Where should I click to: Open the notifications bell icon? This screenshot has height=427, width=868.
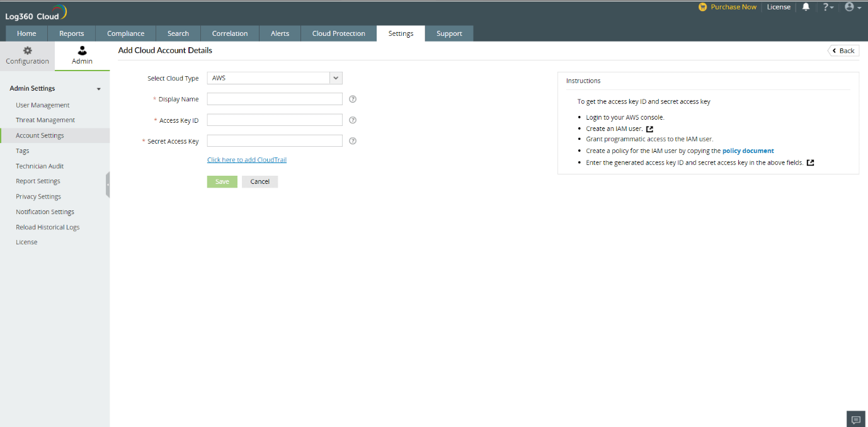click(806, 7)
